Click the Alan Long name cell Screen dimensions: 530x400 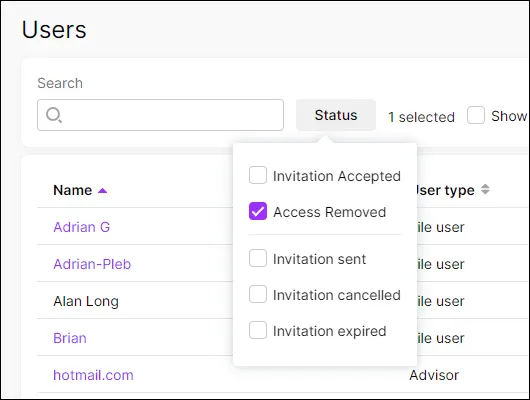pyautogui.click(x=86, y=301)
